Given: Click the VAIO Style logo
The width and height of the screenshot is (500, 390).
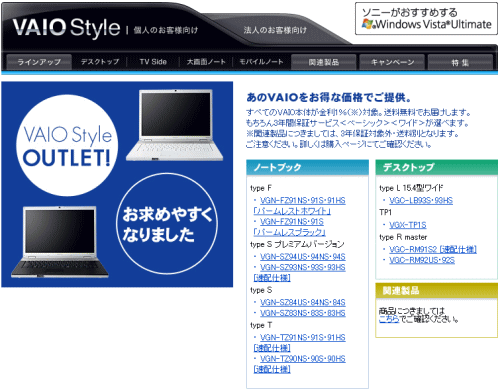Looking at the screenshot, I should coord(66,27).
